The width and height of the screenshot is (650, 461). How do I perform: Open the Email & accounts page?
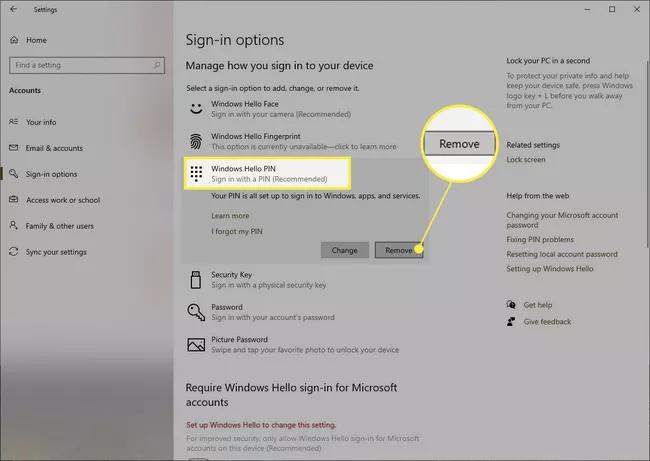[x=46, y=148]
